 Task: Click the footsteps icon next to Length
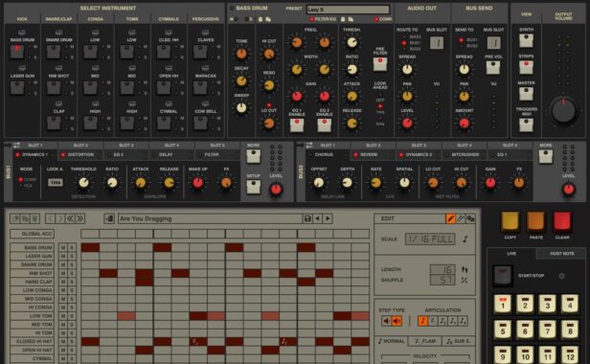tap(465, 270)
